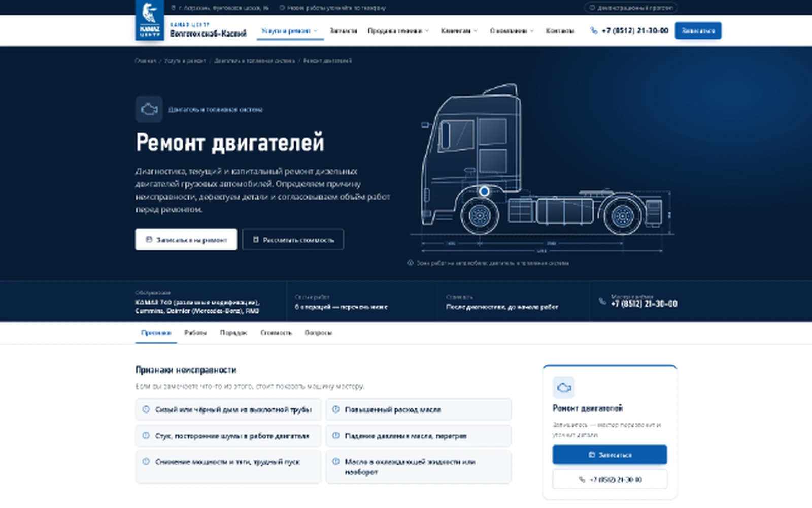Click the engine icon in the sidebar card
The width and height of the screenshot is (812, 508).
[x=563, y=388]
